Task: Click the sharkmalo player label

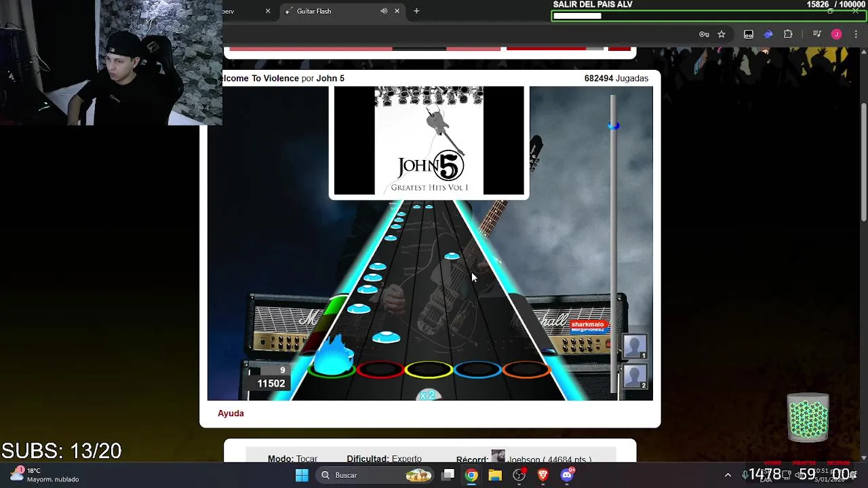Action: (587, 325)
